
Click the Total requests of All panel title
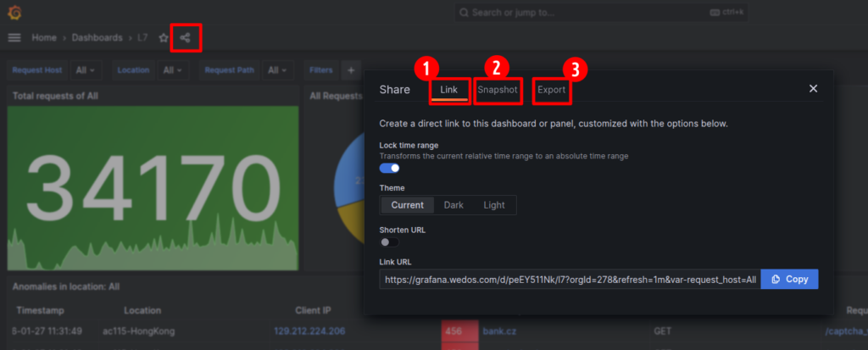(x=55, y=96)
